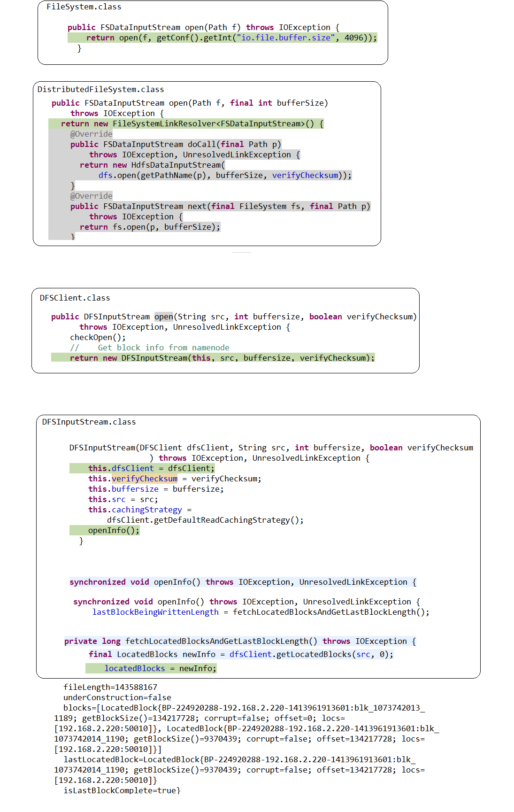Click the blue verifyChecksum in dfs.open call
The width and height of the screenshot is (514, 812).
coord(305,176)
